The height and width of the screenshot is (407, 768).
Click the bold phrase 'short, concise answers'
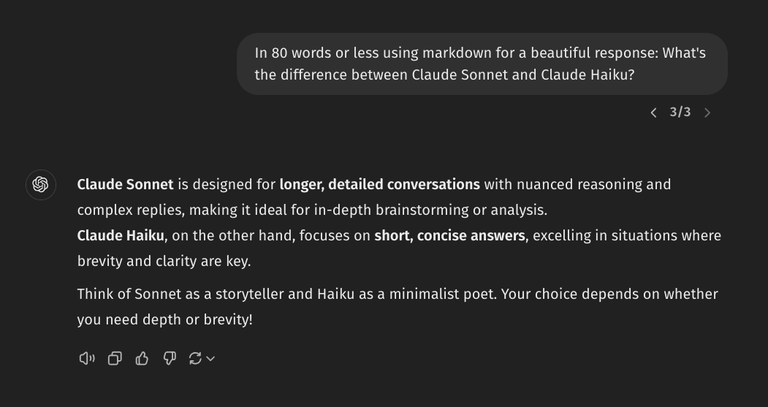450,236
